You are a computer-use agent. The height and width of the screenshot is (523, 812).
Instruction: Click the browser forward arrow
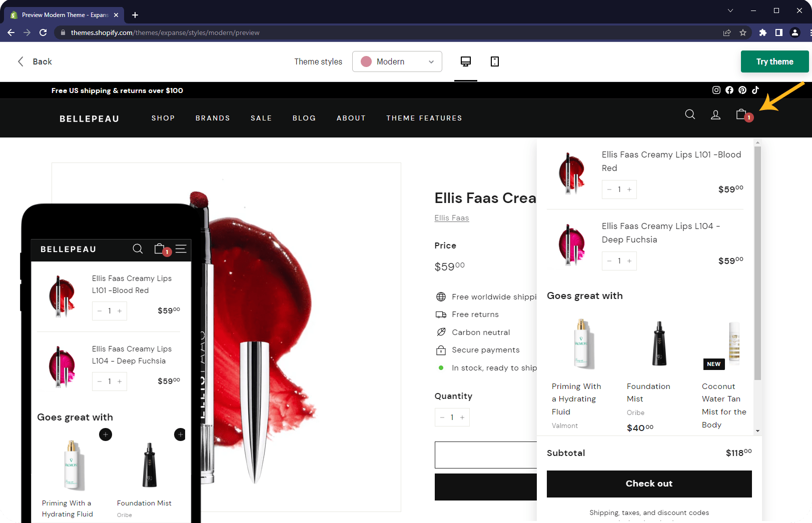pyautogui.click(x=27, y=32)
